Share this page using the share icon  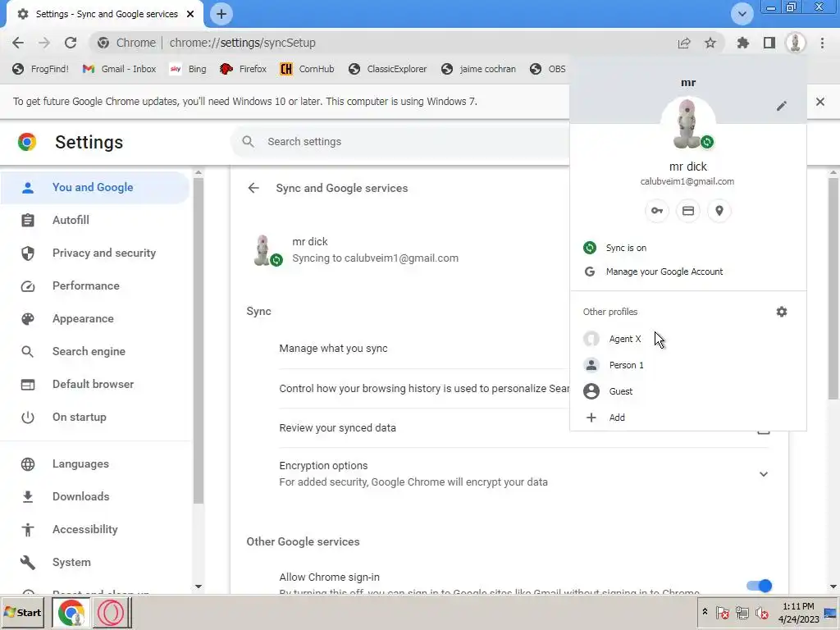(x=684, y=43)
